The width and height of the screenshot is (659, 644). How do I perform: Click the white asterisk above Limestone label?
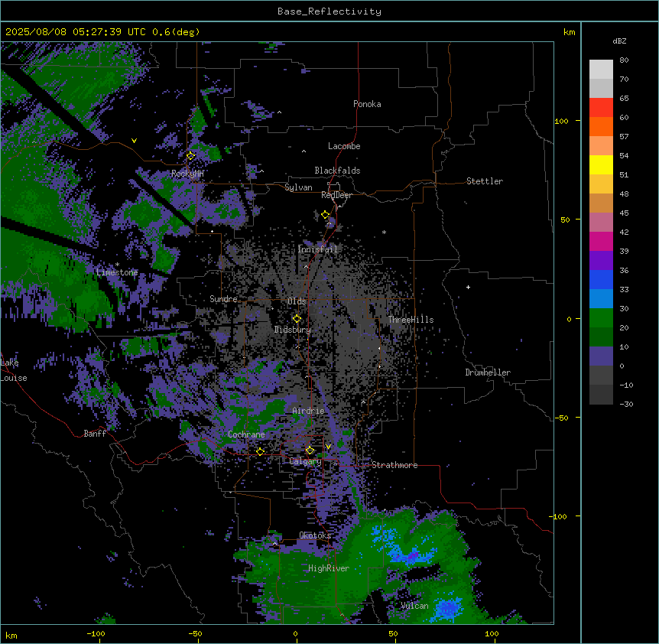(117, 265)
